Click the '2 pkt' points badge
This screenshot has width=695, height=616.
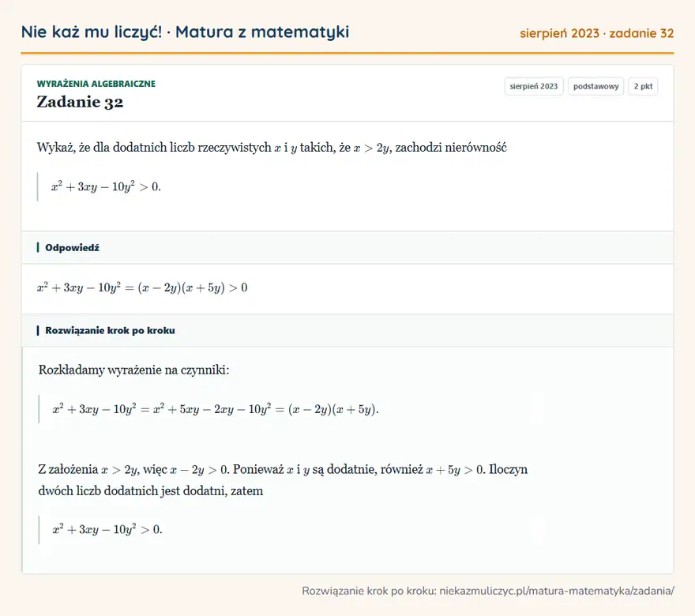pos(643,86)
